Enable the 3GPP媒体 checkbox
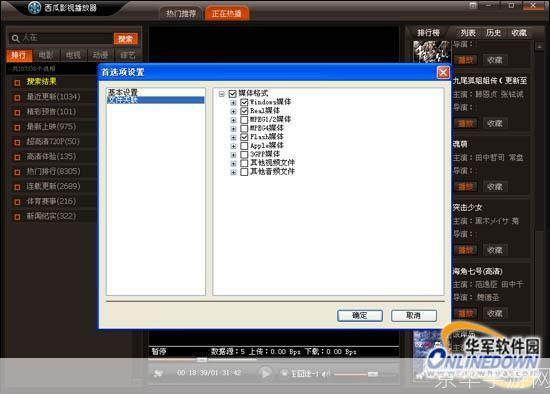This screenshot has width=550, height=394. (244, 154)
